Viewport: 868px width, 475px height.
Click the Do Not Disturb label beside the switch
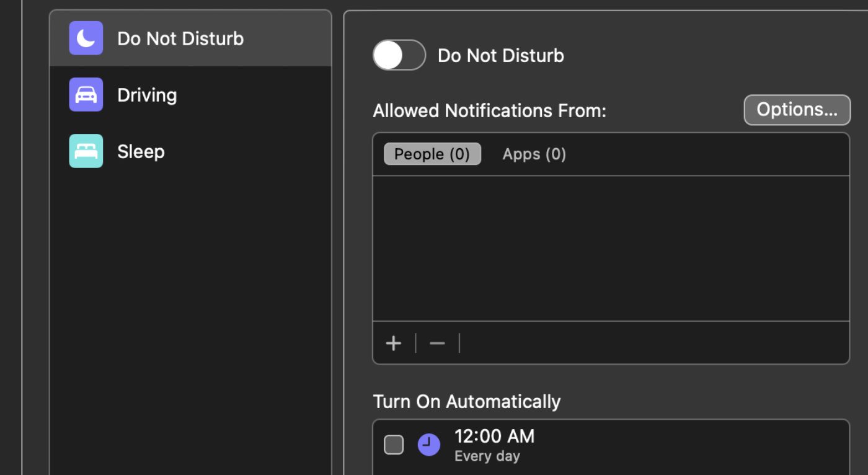[x=500, y=55]
